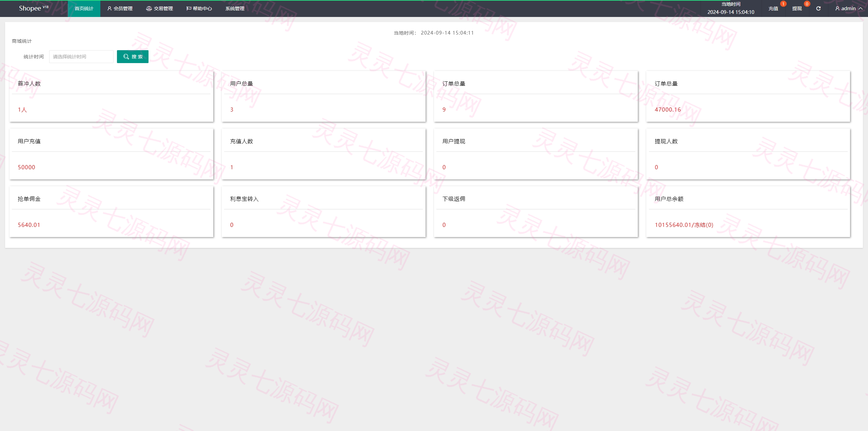Open 交易管理 menu
The width and height of the screenshot is (868, 431).
pos(159,8)
